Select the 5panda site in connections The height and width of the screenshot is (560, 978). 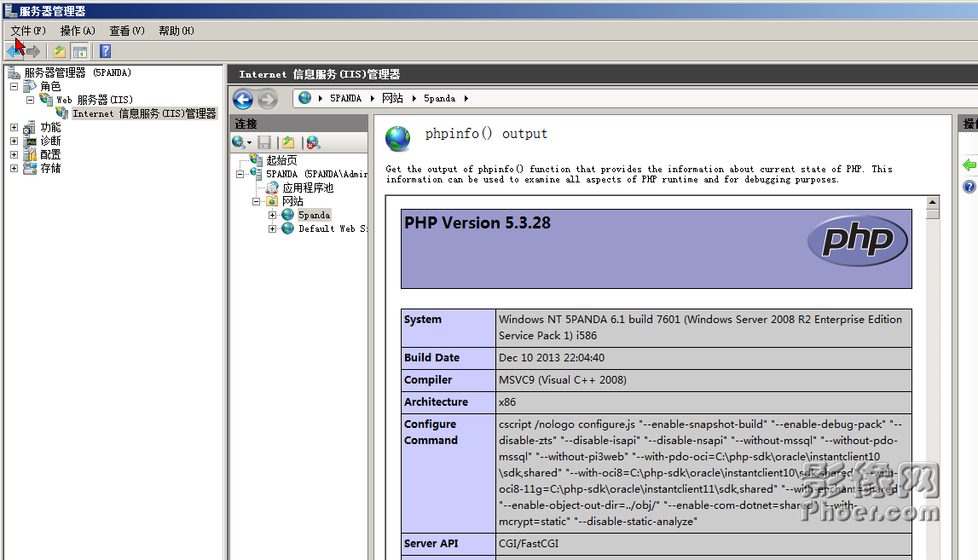coord(314,215)
